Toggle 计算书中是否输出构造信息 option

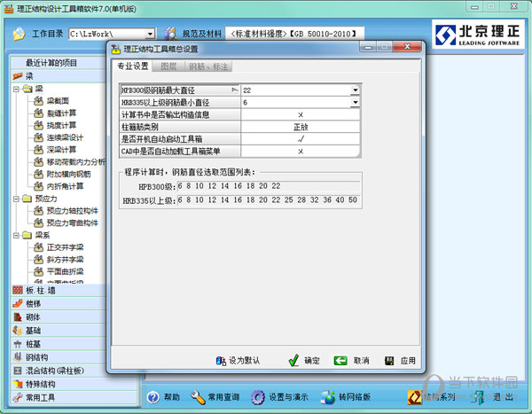tap(301, 114)
